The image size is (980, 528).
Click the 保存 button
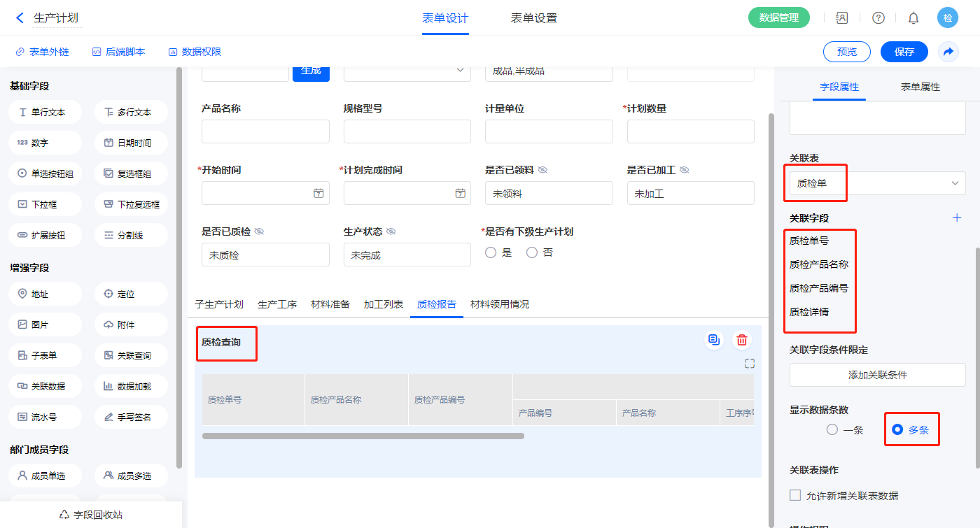pos(904,52)
